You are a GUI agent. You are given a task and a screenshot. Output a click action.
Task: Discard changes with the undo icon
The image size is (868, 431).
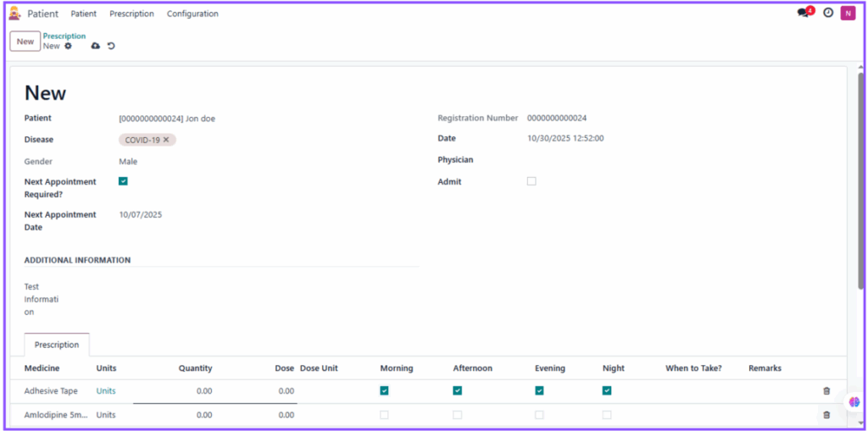click(x=111, y=46)
